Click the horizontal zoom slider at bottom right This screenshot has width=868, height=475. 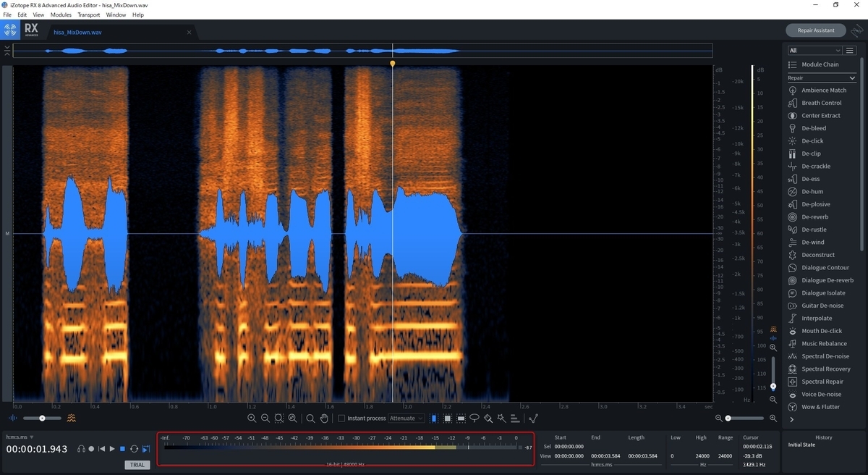click(745, 419)
